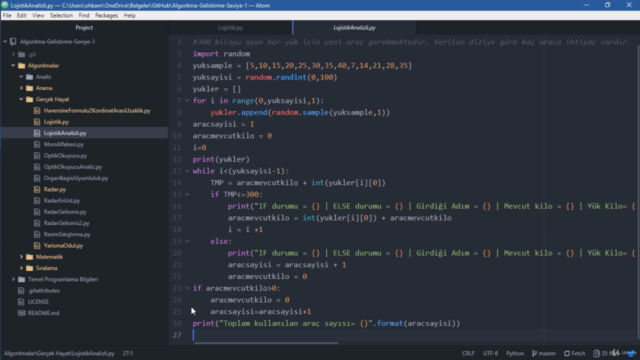Fold the else block at line 19

[x=187, y=241]
